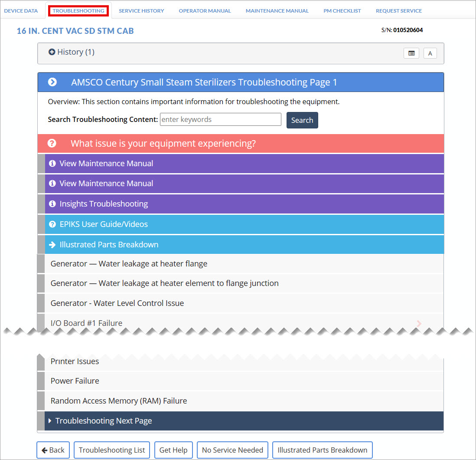The width and height of the screenshot is (476, 460).
Task: Select 'Water leakage at heater element to flange junction'
Action: (x=244, y=283)
